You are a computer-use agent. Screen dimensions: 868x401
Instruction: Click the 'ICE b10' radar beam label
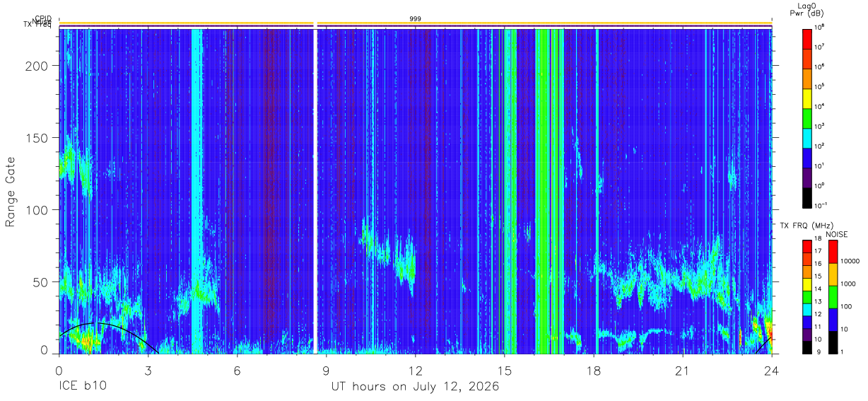[82, 387]
